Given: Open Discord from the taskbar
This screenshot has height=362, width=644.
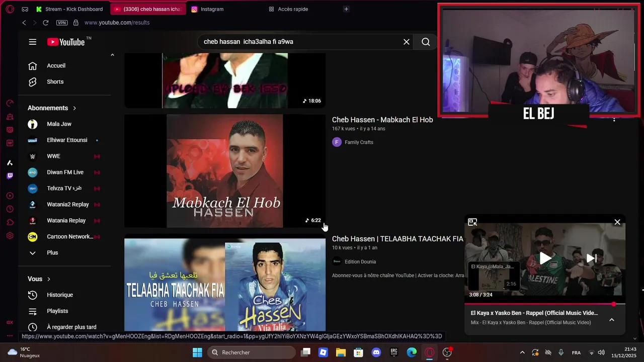Looking at the screenshot, I should point(376,352).
